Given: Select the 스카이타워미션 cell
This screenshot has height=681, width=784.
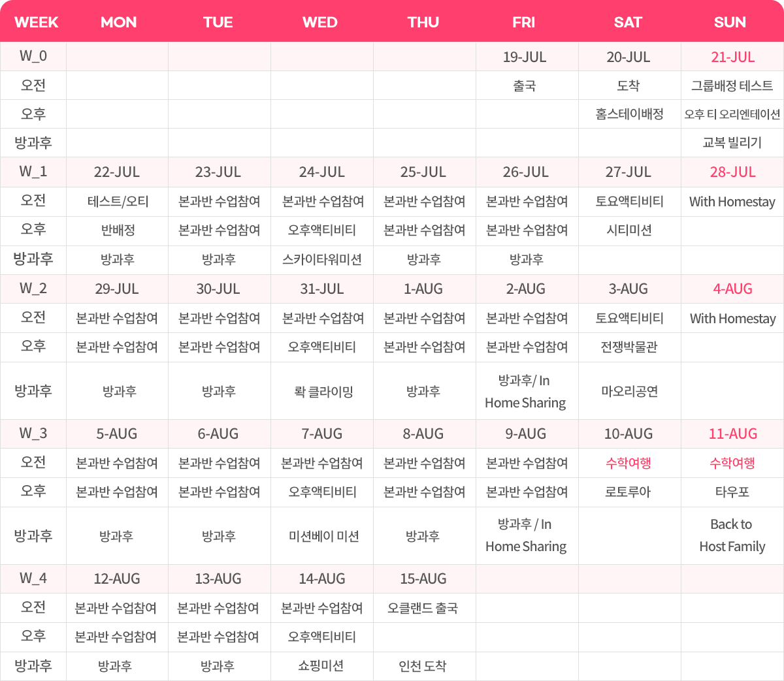Looking at the screenshot, I should (x=322, y=259).
